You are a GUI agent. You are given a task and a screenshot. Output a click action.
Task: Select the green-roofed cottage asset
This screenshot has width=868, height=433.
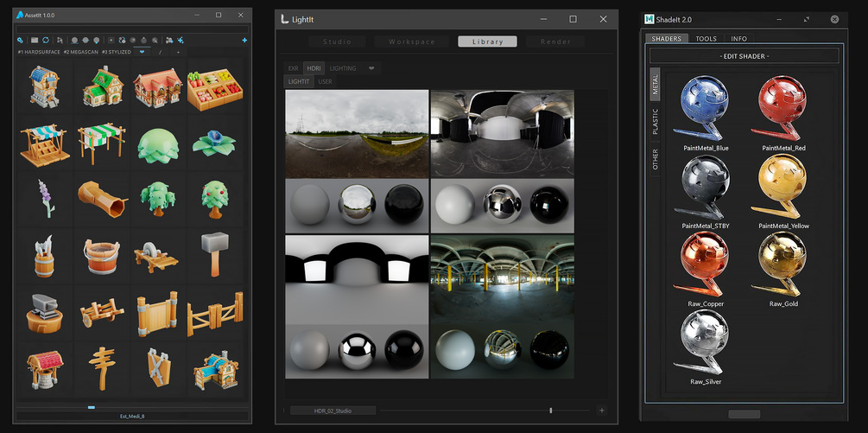click(103, 87)
